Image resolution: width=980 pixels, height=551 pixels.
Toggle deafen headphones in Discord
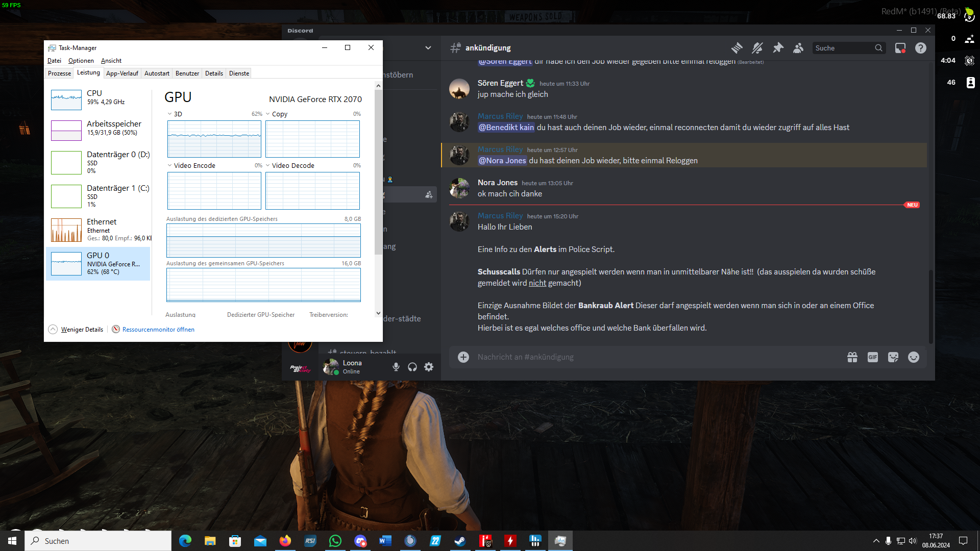coord(412,367)
